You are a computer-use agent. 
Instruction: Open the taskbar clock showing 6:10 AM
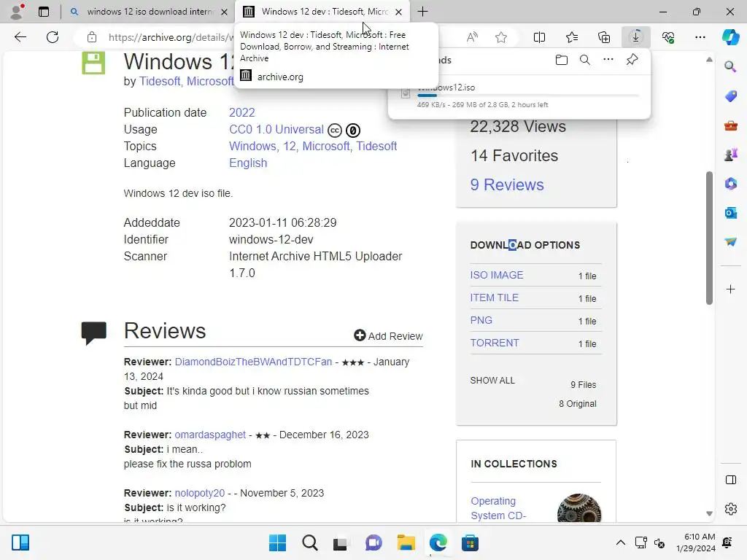tap(695, 542)
